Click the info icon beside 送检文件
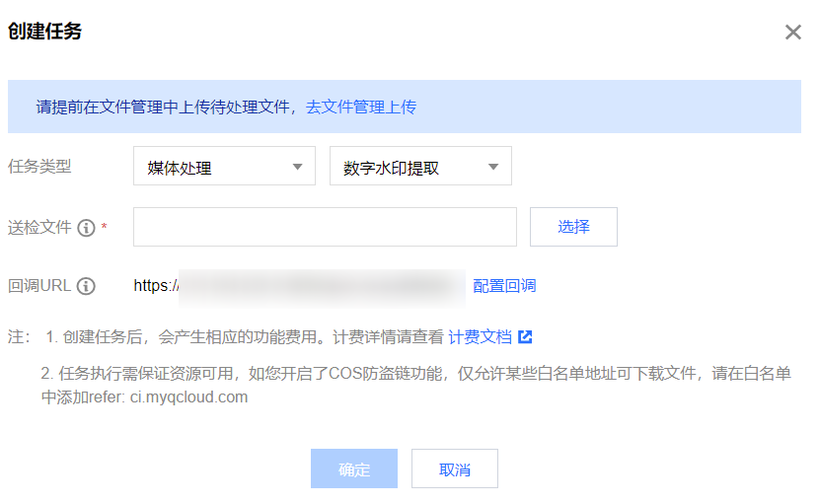Screen dimensions: 819x504 (x=86, y=228)
